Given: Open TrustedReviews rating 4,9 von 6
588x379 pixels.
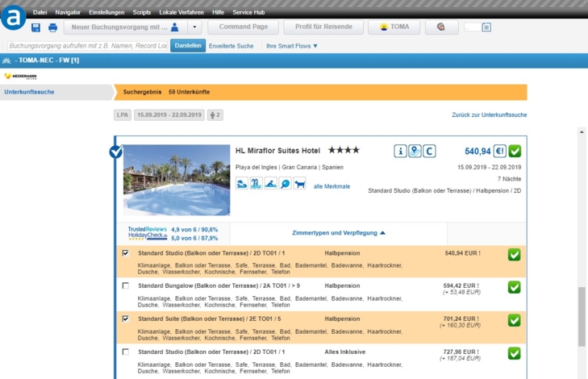Looking at the screenshot, I should coord(194,230).
